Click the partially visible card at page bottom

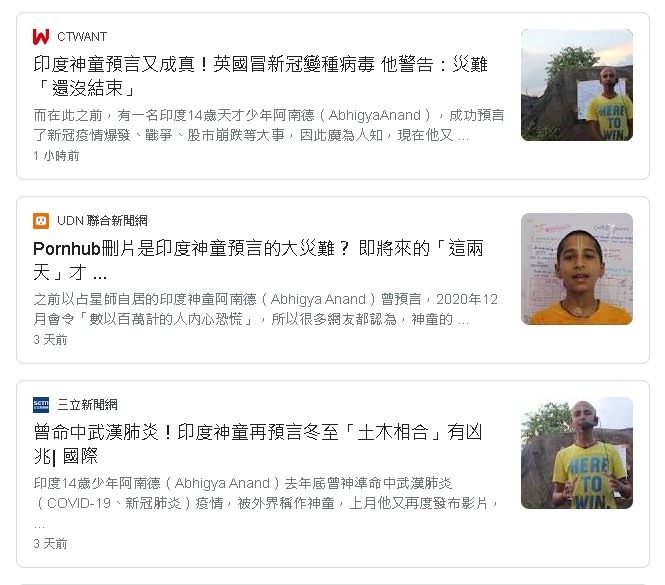pyautogui.click(x=333, y=584)
